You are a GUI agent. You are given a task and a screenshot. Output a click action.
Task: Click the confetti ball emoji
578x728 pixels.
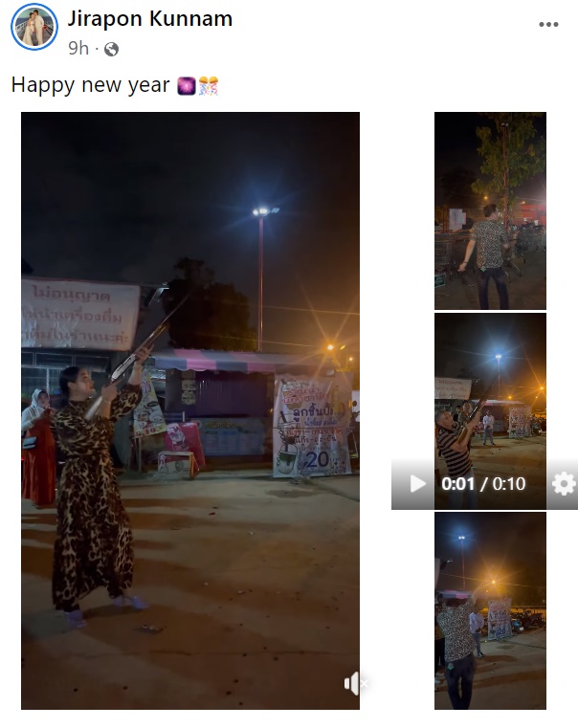point(209,86)
